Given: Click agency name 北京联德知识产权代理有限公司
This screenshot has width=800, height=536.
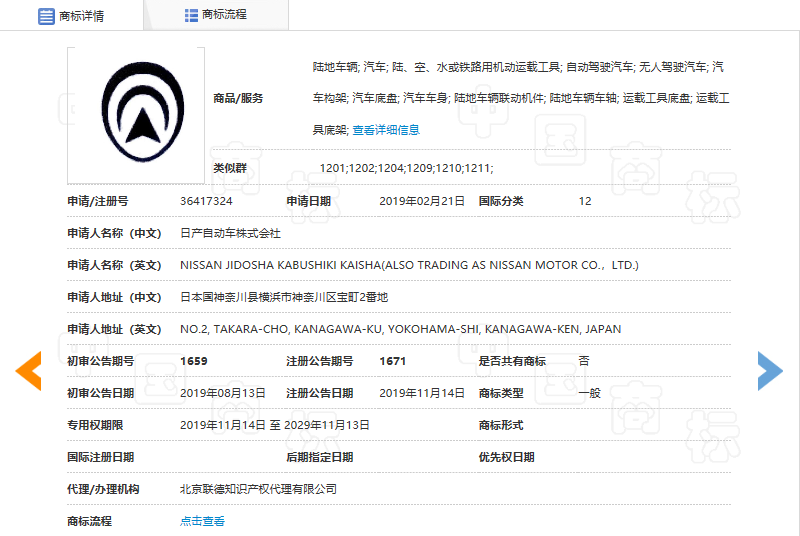Looking at the screenshot, I should pyautogui.click(x=258, y=489).
